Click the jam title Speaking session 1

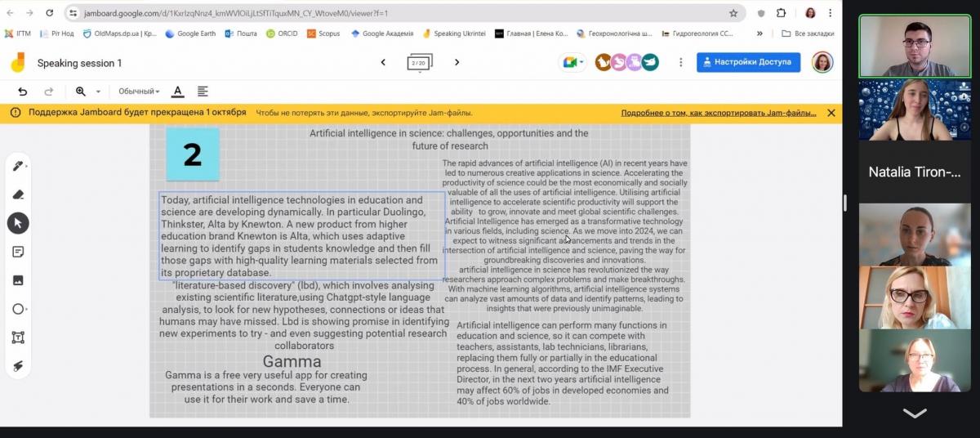[79, 63]
